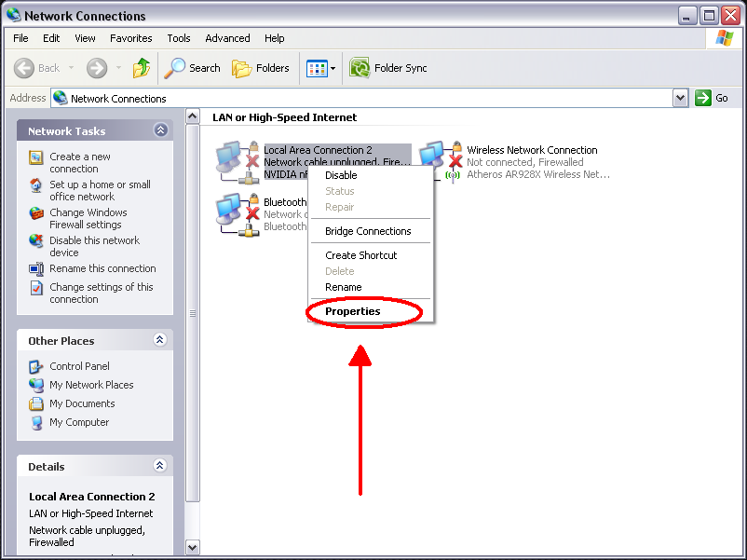Image resolution: width=747 pixels, height=560 pixels.
Task: Go to Control Panel link
Action: click(79, 366)
